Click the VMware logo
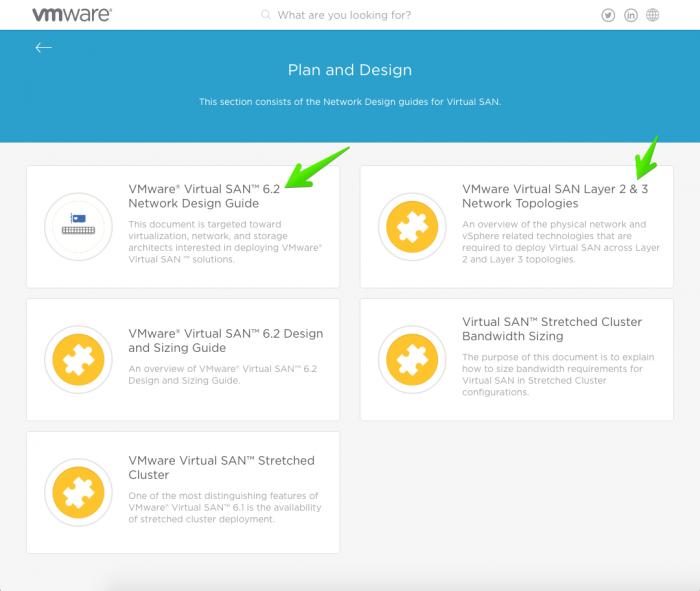Screen dimensions: 700x591 (72, 15)
